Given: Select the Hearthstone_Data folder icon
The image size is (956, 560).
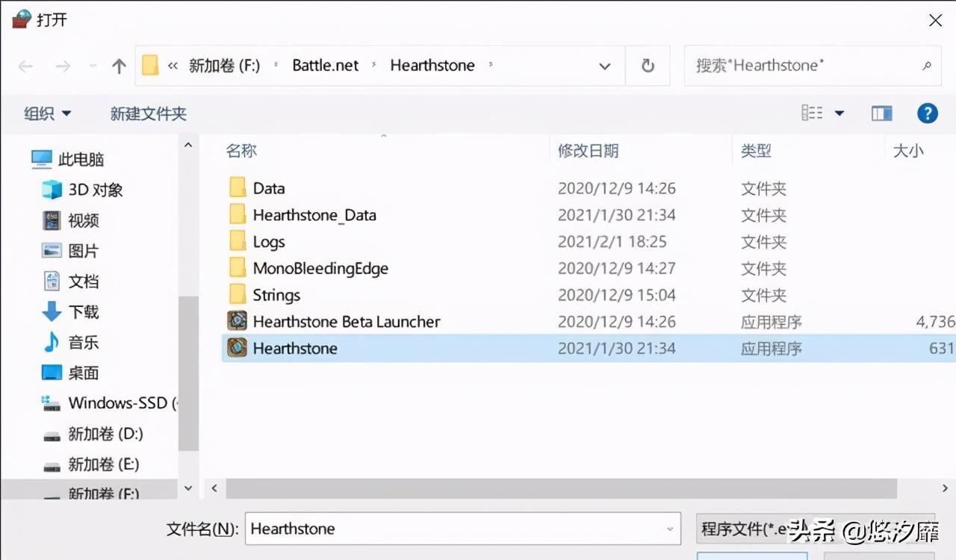Looking at the screenshot, I should coord(238,215).
